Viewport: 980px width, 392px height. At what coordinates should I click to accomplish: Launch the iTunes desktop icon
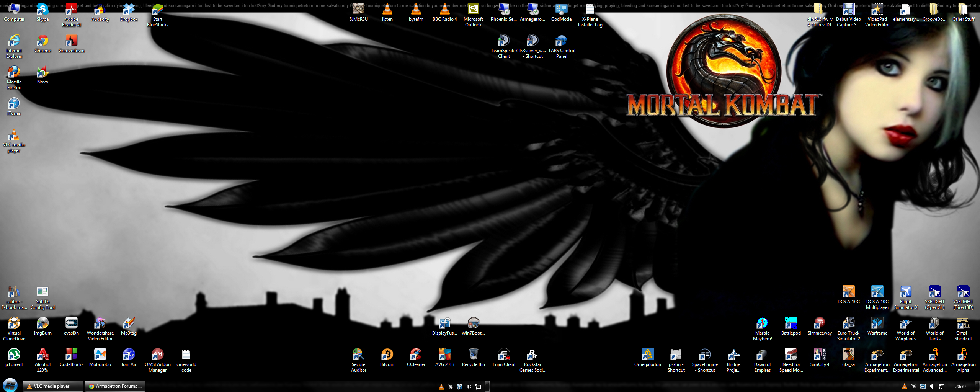pos(14,105)
